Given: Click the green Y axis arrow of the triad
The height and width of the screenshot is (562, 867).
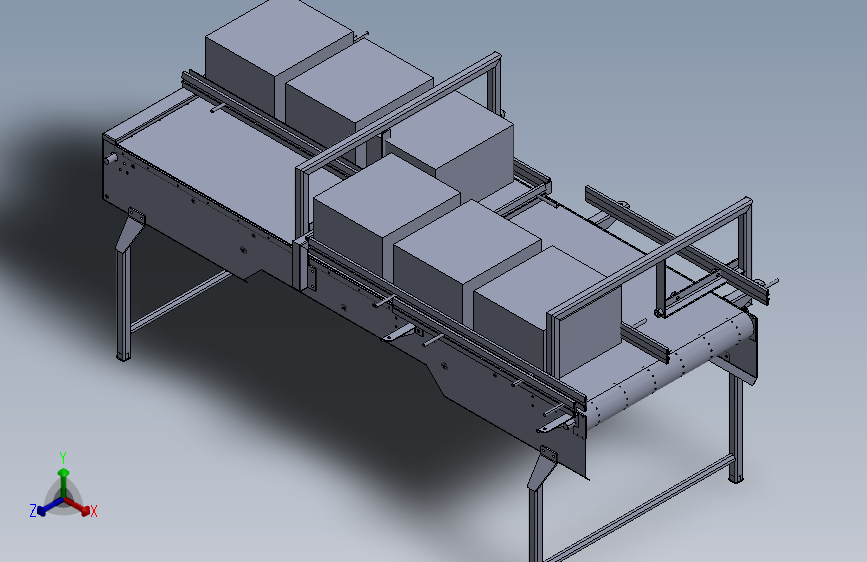Looking at the screenshot, I should pos(63,482).
